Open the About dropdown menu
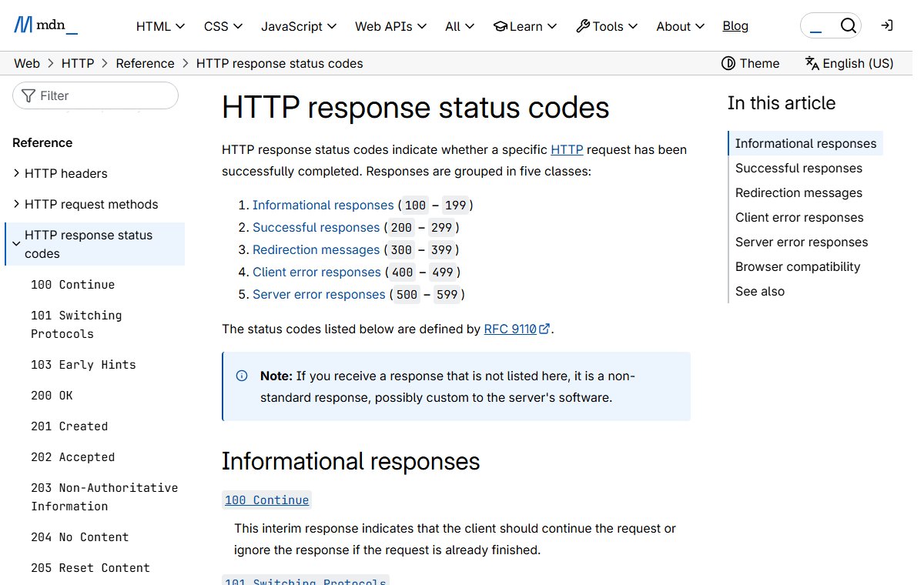 click(x=680, y=26)
